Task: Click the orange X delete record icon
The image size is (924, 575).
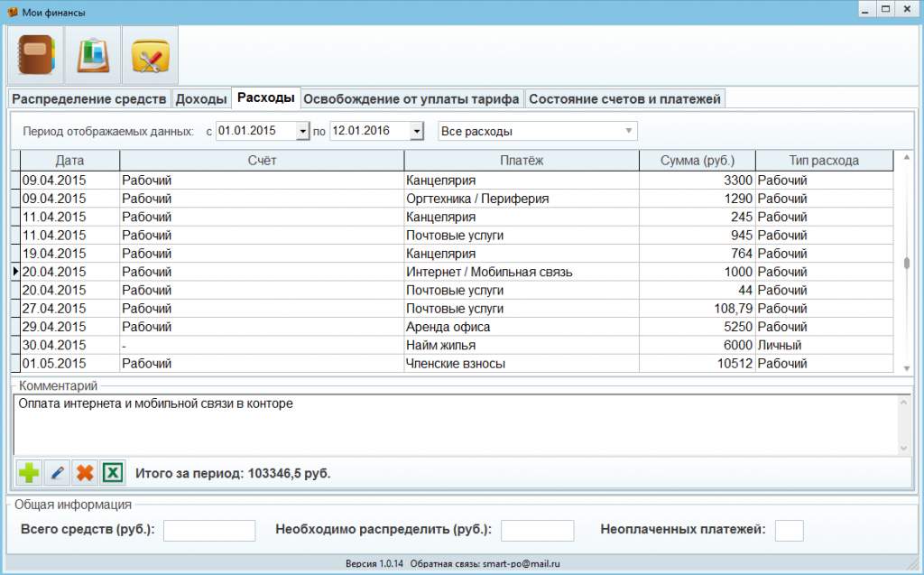Action: [85, 472]
